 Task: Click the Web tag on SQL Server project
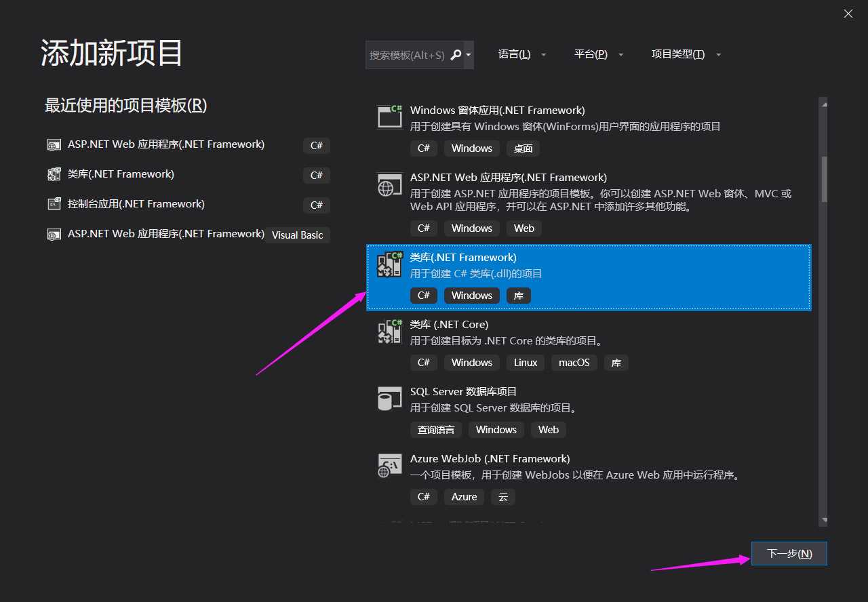coord(548,430)
